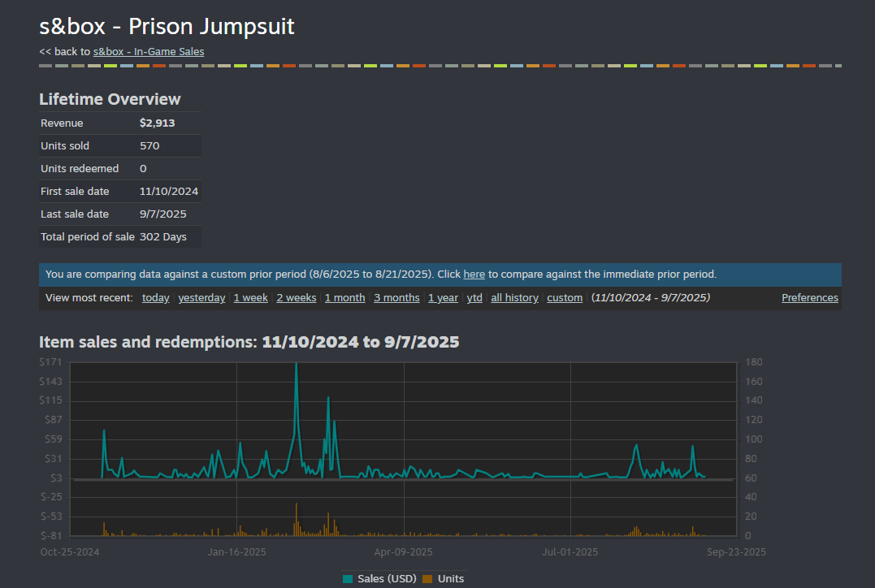
Task: Switch view to 1 month
Action: (344, 298)
